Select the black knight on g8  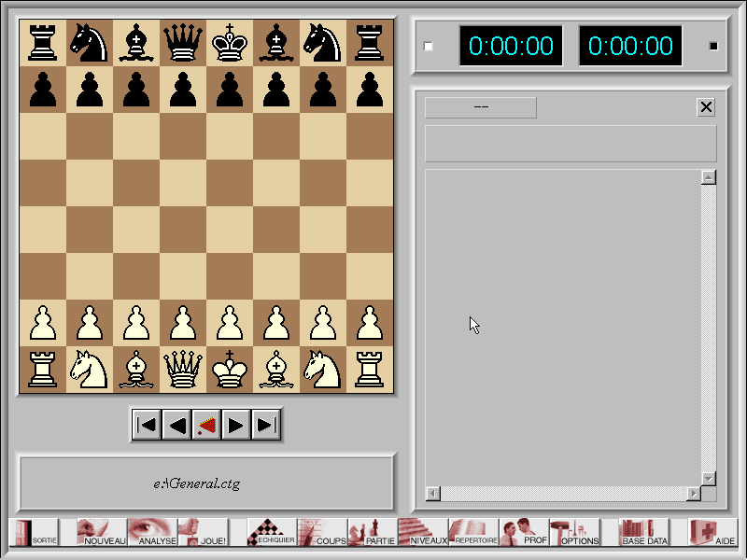coord(323,43)
